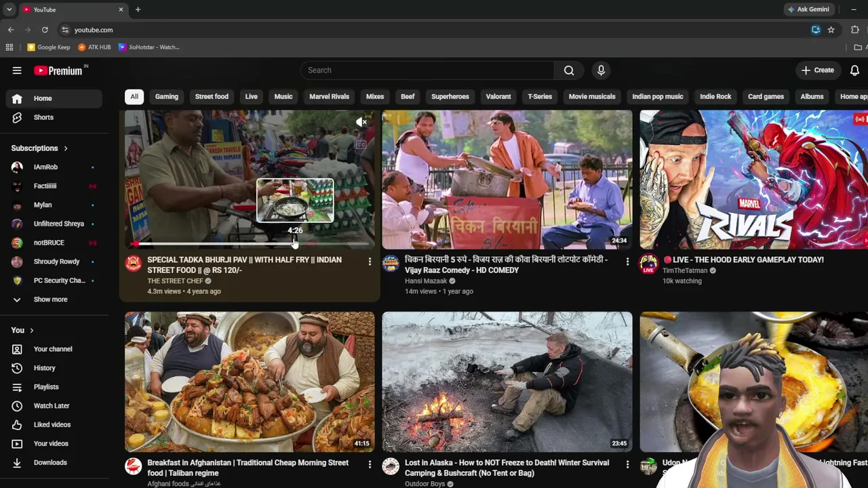Expand the You section chevron

[x=31, y=330]
